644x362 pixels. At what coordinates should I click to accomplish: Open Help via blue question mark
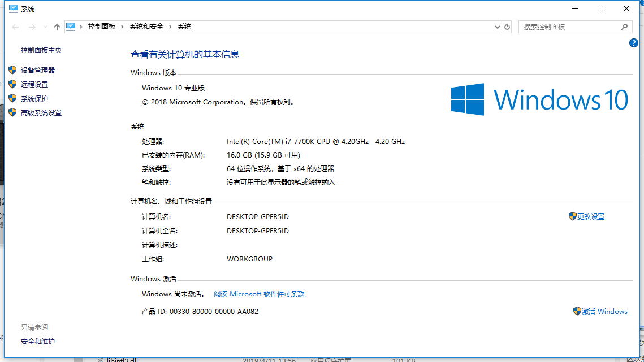tap(633, 43)
